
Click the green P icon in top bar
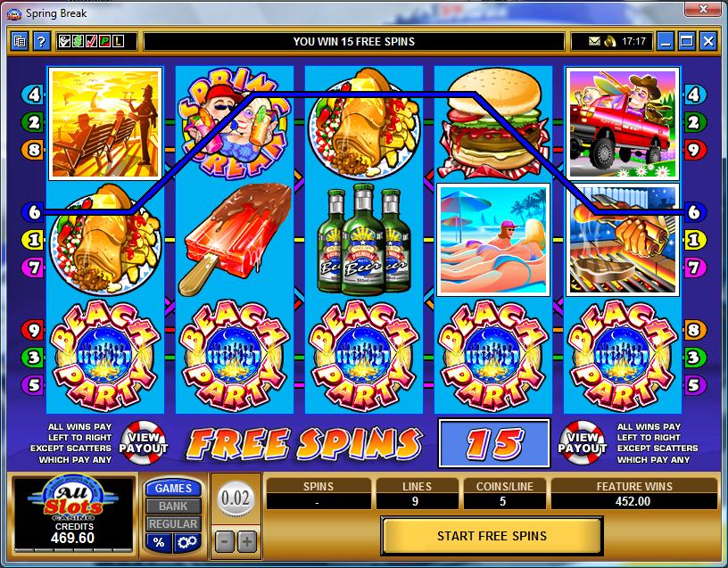105,42
